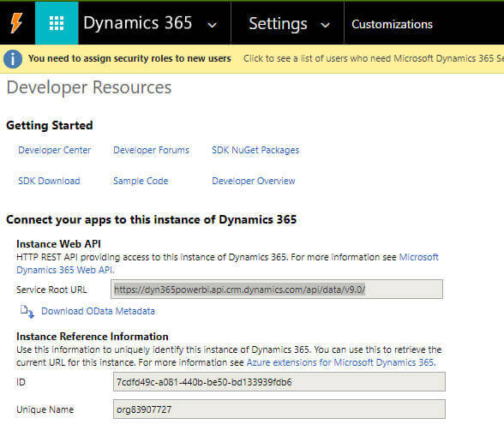Click the blue information icon in the notification bar

(13, 59)
